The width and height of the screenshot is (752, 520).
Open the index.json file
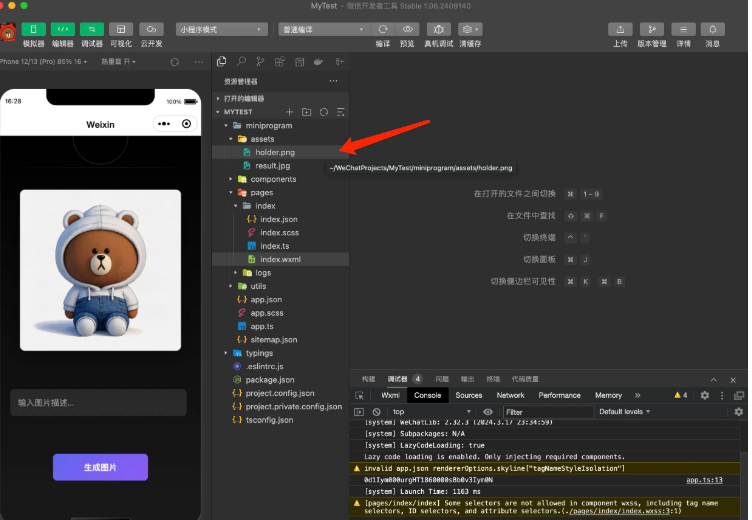[x=281, y=219]
